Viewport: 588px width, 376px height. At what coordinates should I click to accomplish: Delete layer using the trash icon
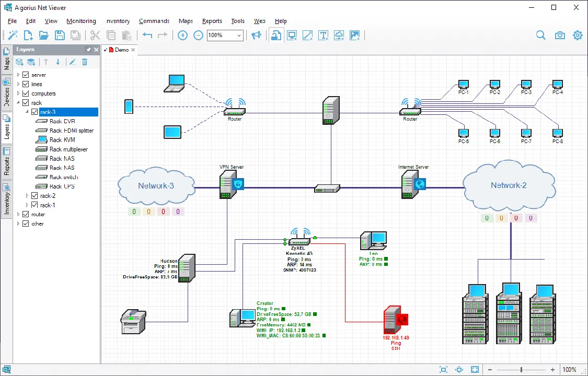pos(85,62)
